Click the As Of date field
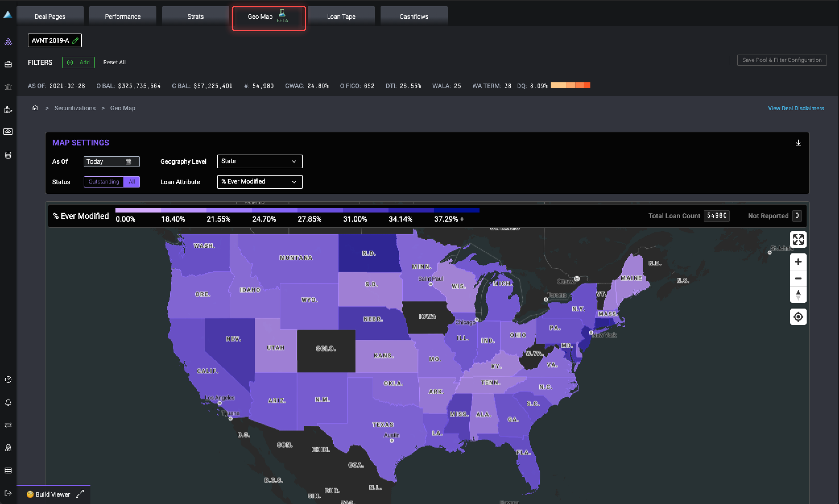The image size is (839, 504). 111,162
